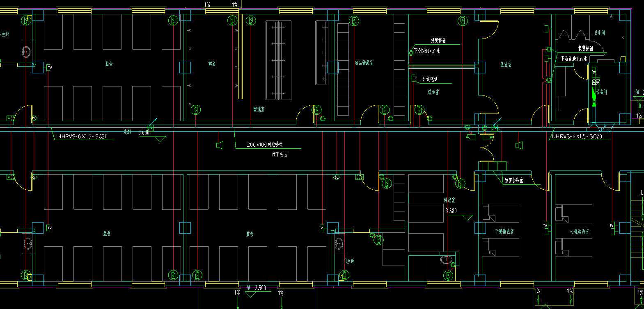
Task: Select the speaker symbol left of 弱电桥架 label
Action: point(220,145)
